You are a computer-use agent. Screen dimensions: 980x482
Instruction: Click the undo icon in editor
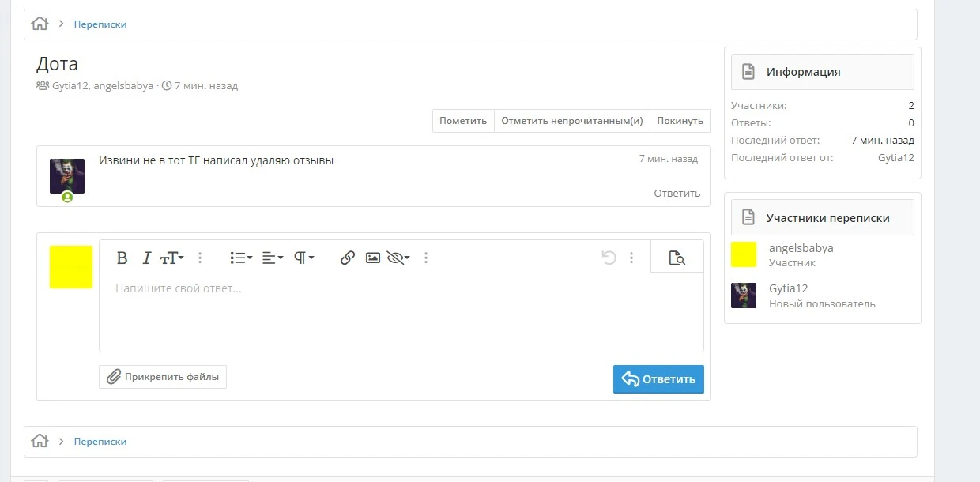click(609, 258)
